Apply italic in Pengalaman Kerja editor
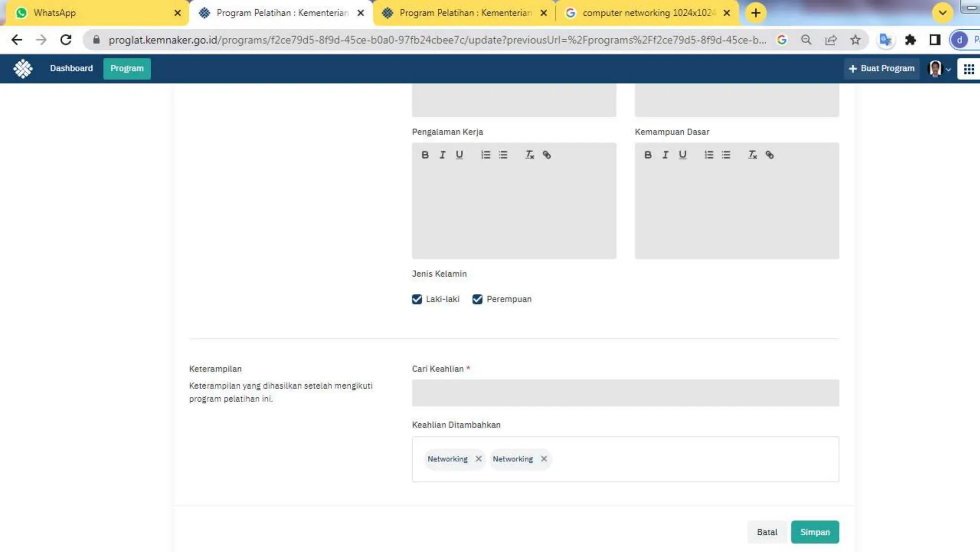Viewport: 980px width, 552px height. pyautogui.click(x=442, y=155)
